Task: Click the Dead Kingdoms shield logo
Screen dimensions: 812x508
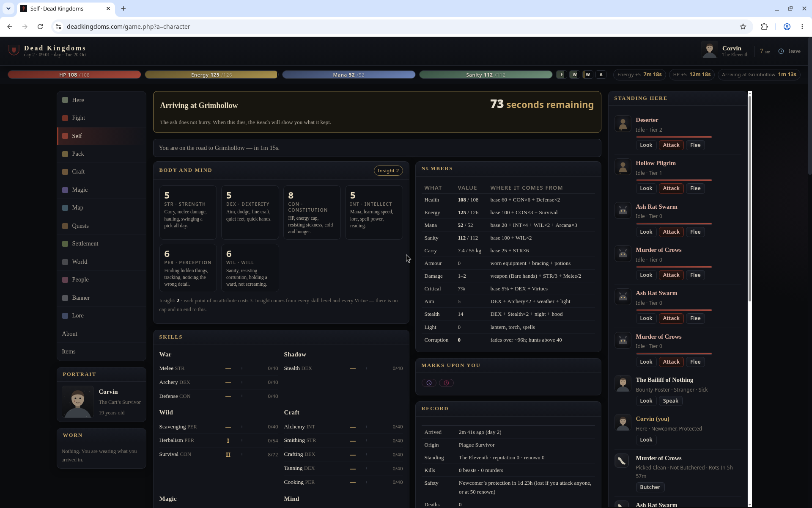Action: pos(14,50)
